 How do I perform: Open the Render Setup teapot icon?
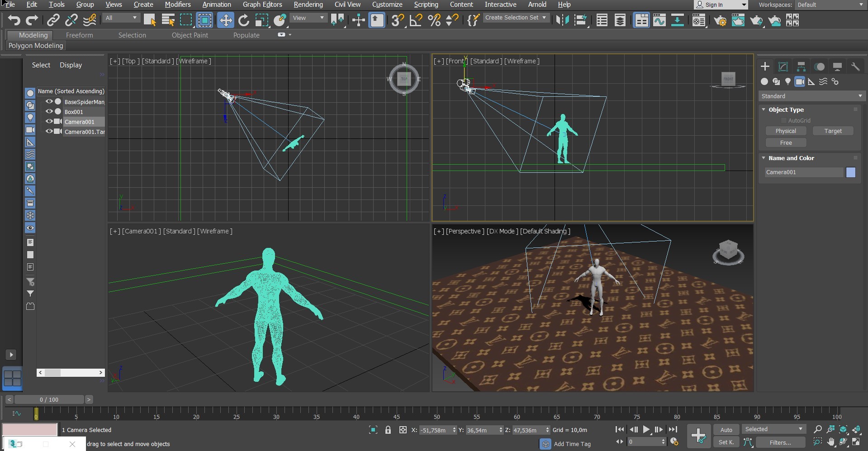[x=720, y=20]
